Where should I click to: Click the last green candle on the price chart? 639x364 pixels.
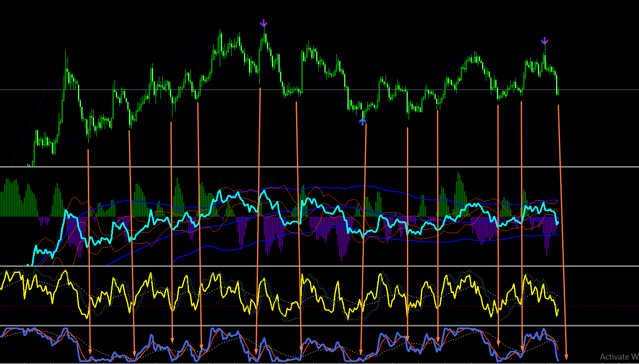(x=558, y=92)
